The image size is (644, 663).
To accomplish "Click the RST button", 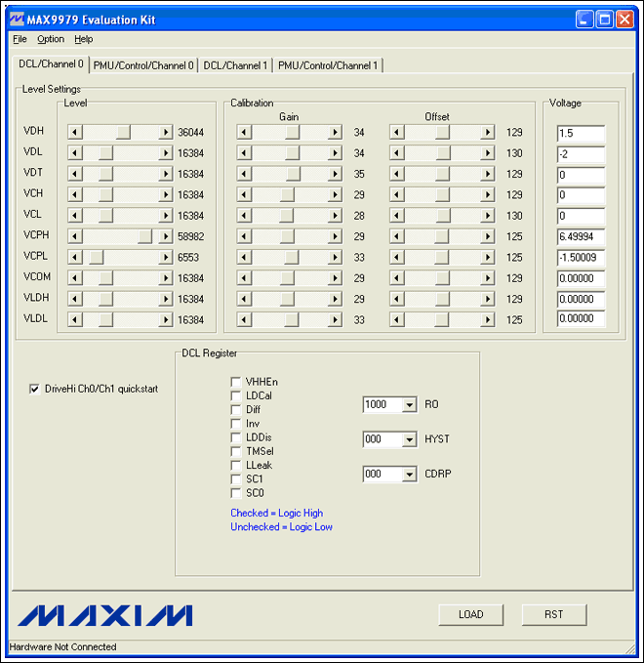I will pyautogui.click(x=553, y=614).
